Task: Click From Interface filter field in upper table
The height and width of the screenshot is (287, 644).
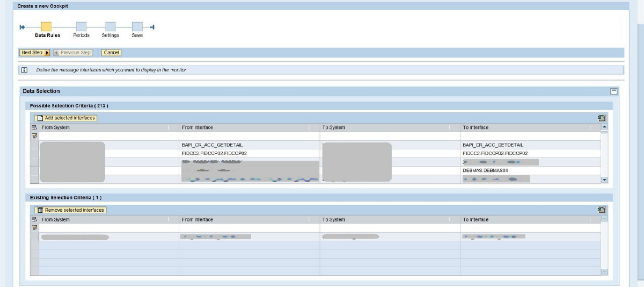Action: point(250,136)
